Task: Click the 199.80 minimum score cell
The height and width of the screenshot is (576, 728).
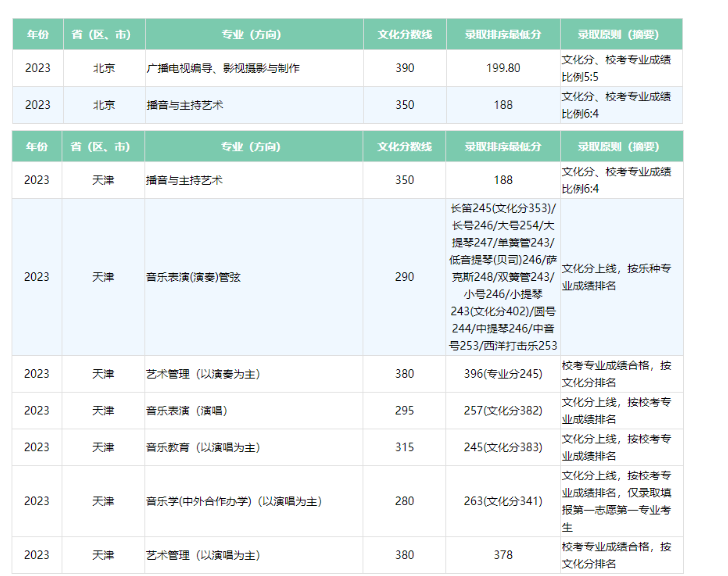Action: tap(503, 68)
